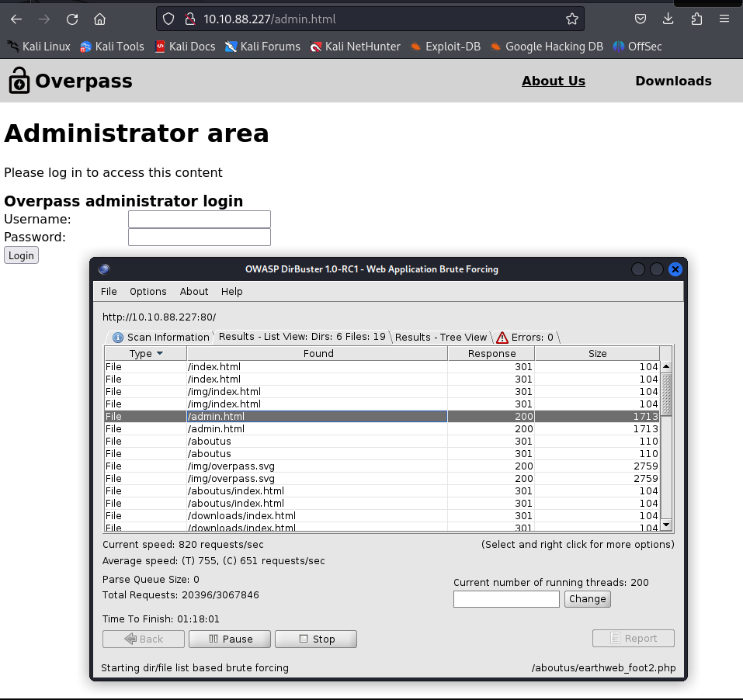
Task: Open the tracking protection shield icon
Action: point(168,19)
